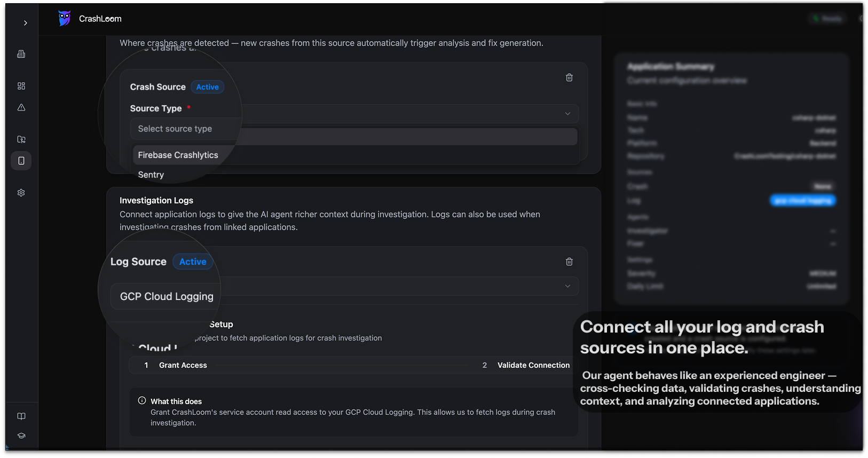Open the folder search icon in sidebar
This screenshot has width=868, height=458.
click(21, 139)
